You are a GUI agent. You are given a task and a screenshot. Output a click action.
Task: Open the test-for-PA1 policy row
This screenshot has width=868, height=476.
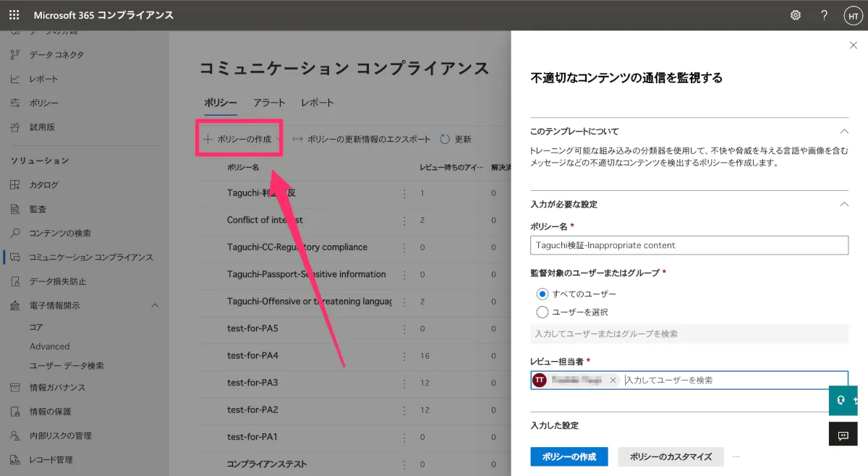(x=252, y=437)
